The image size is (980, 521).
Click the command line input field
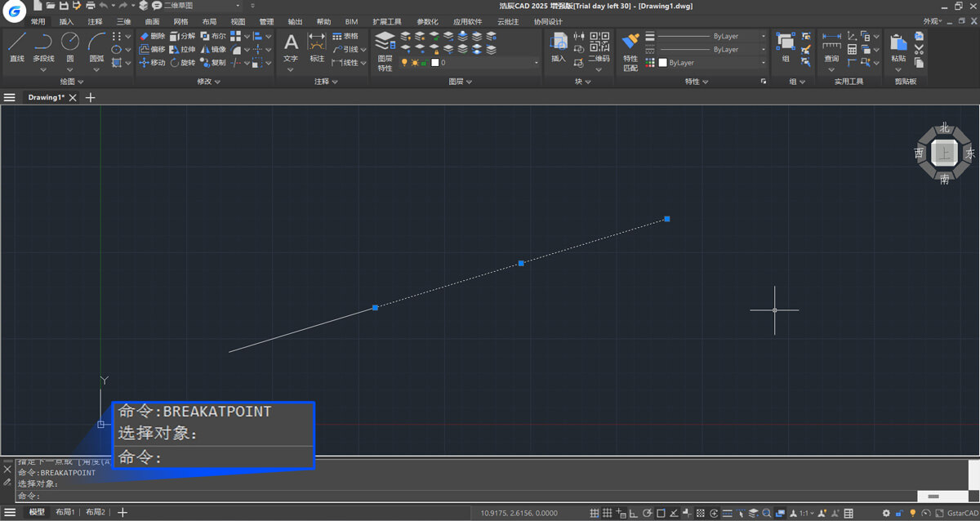pos(465,496)
